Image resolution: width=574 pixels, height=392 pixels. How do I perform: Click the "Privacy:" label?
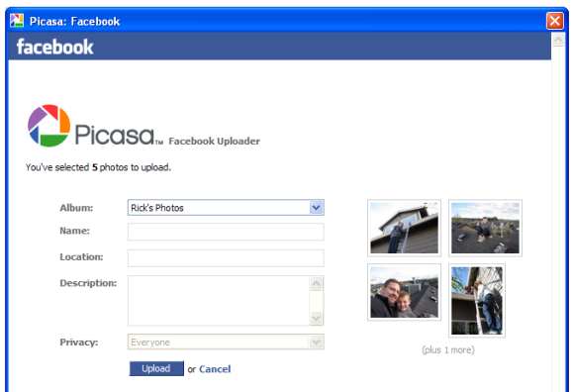tap(79, 343)
